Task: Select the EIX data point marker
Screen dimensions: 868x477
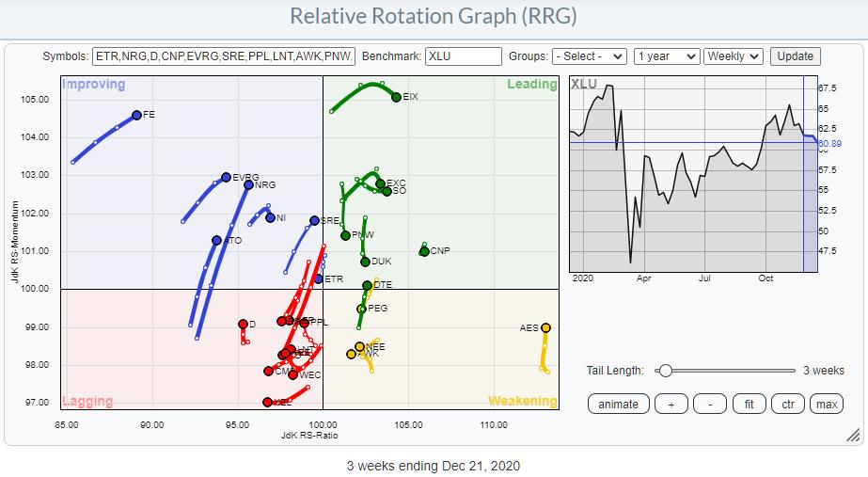Action: point(396,97)
